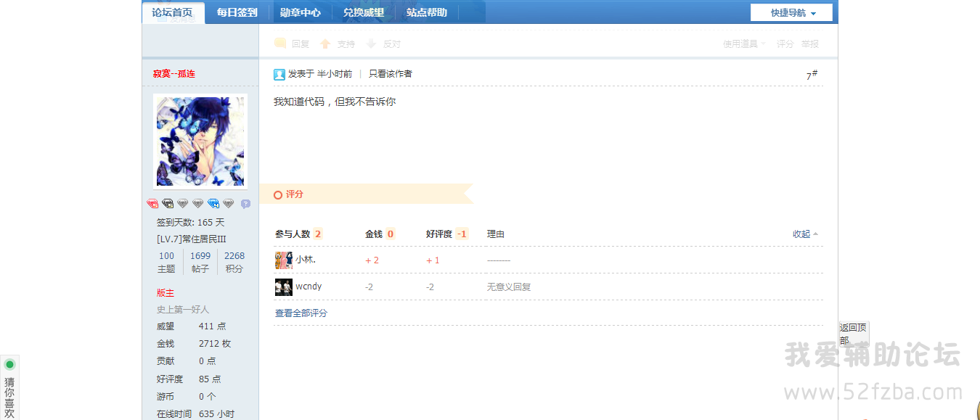Click the author icon beside 发表于
This screenshot has width=980, height=420.
279,74
